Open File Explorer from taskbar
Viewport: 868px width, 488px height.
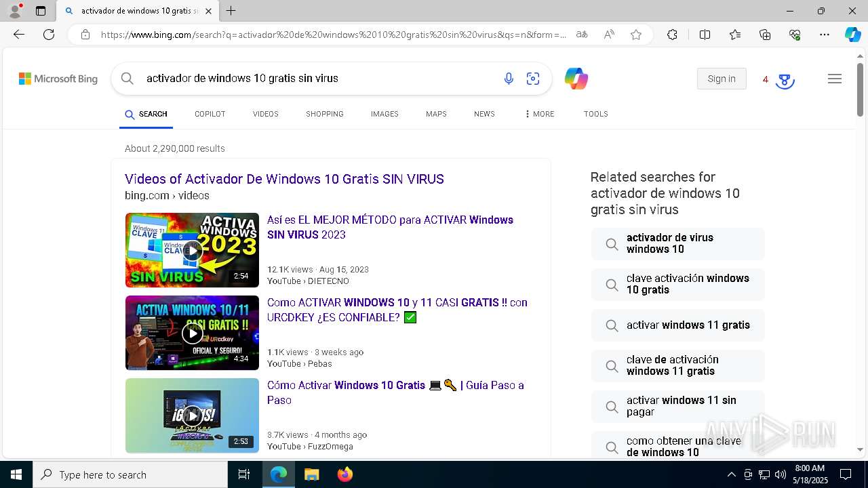coord(311,474)
